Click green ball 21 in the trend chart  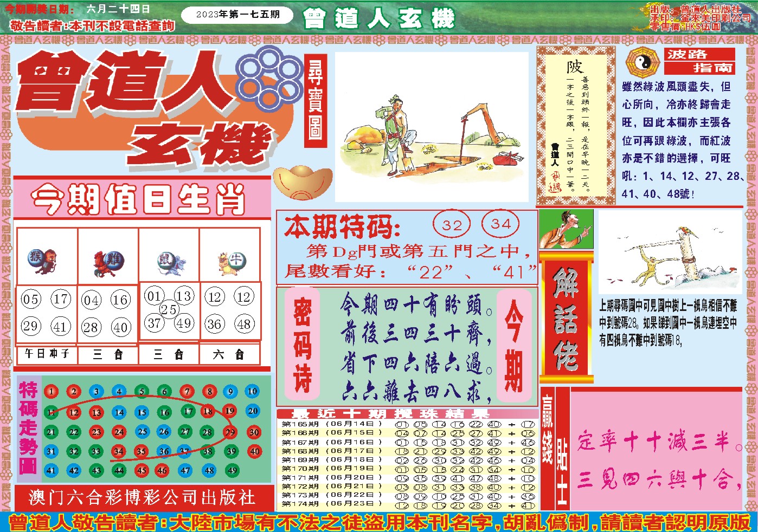click(51, 432)
